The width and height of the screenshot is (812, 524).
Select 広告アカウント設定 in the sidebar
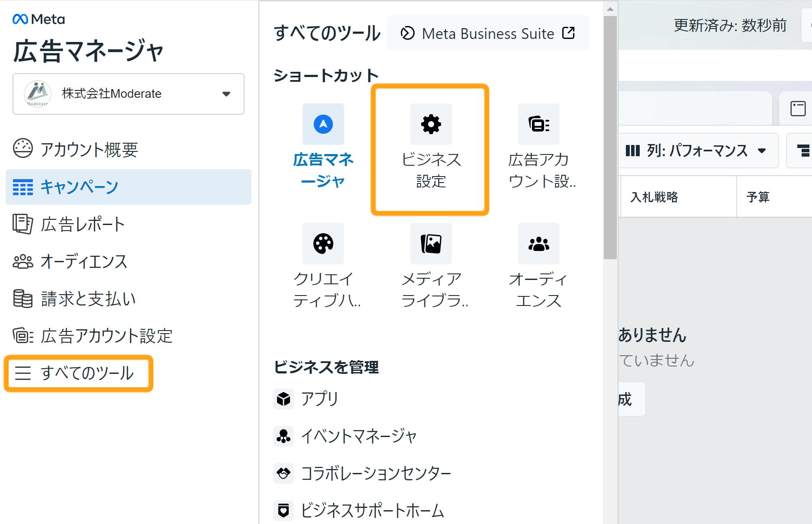(129, 336)
